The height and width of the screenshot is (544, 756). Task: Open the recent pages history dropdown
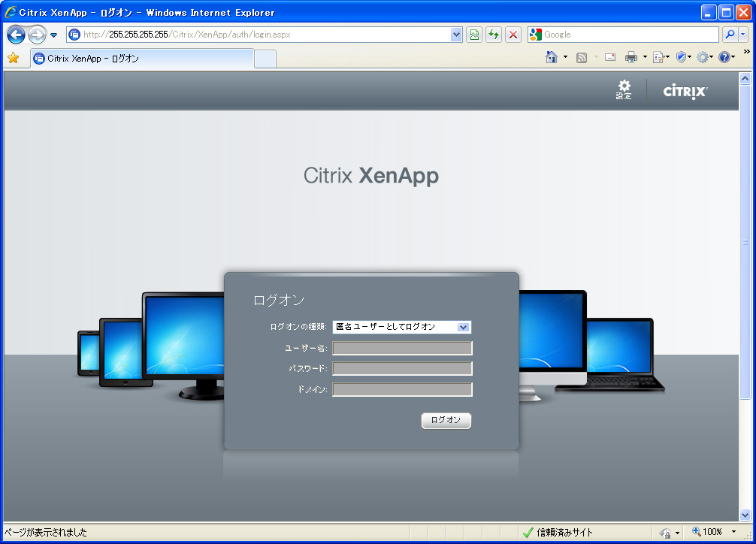point(54,35)
